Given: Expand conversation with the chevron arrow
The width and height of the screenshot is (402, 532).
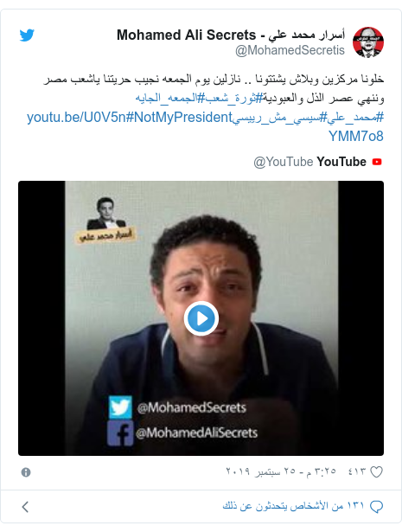Looking at the screenshot, I should click(25, 507).
